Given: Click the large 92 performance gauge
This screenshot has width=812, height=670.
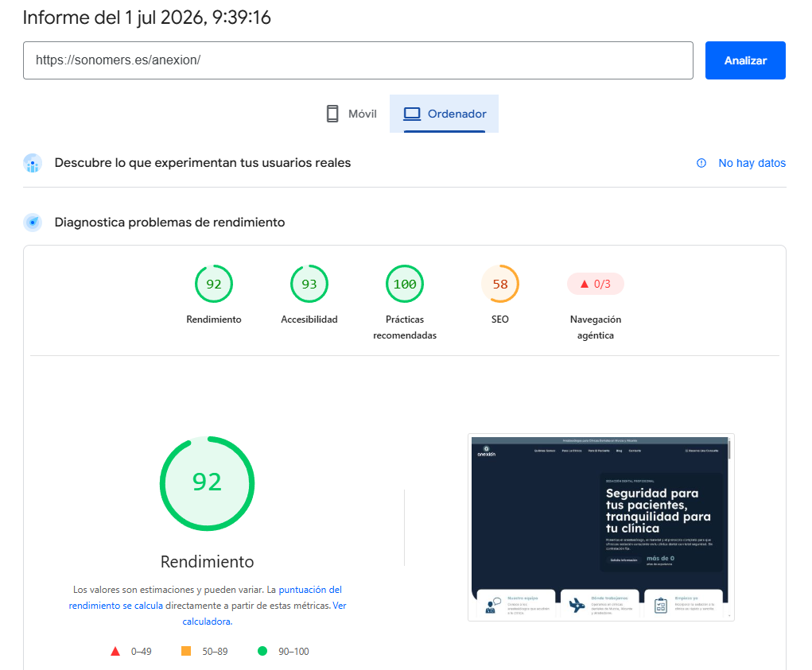Looking at the screenshot, I should point(207,483).
